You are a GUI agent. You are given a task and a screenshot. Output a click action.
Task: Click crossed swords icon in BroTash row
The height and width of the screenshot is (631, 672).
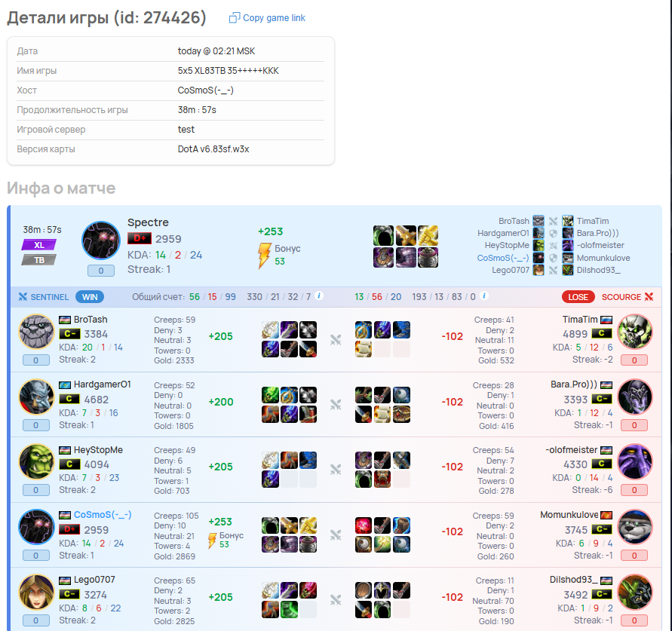tap(336, 340)
